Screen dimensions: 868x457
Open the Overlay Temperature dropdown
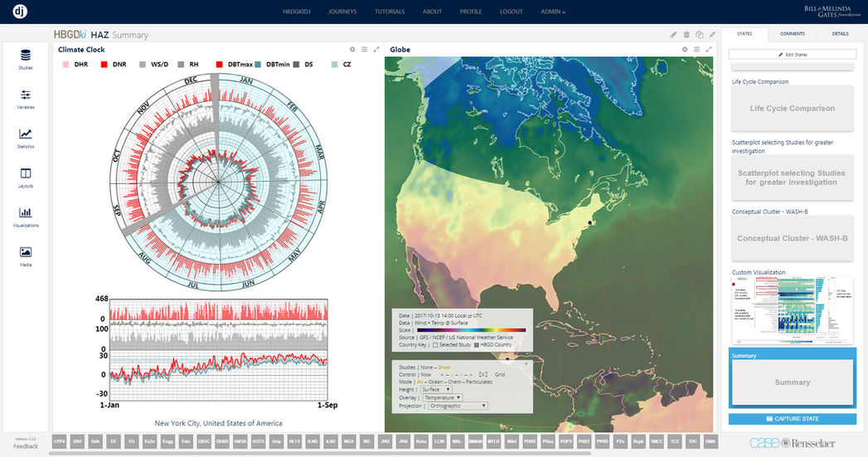pyautogui.click(x=443, y=398)
